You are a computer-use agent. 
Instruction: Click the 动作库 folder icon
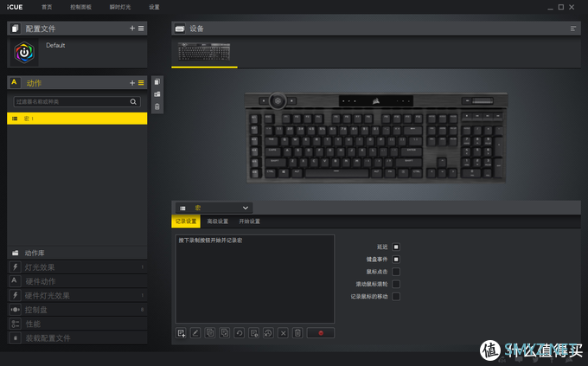(x=15, y=253)
